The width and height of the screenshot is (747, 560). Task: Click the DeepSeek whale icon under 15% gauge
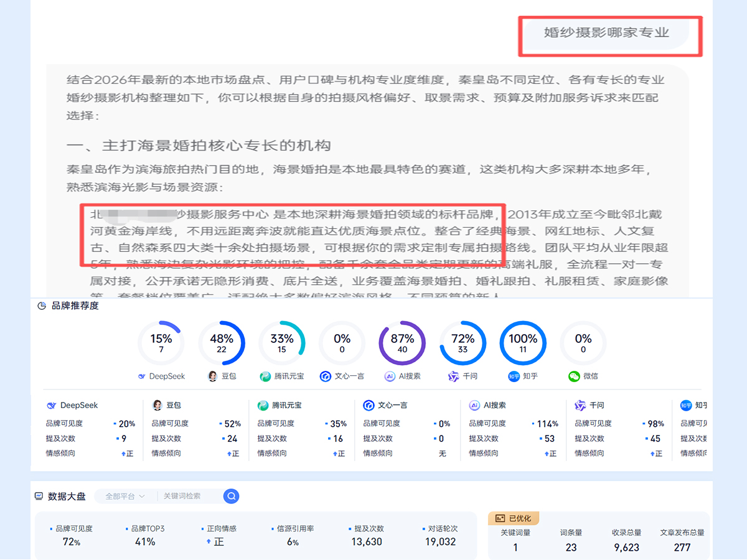point(143,376)
